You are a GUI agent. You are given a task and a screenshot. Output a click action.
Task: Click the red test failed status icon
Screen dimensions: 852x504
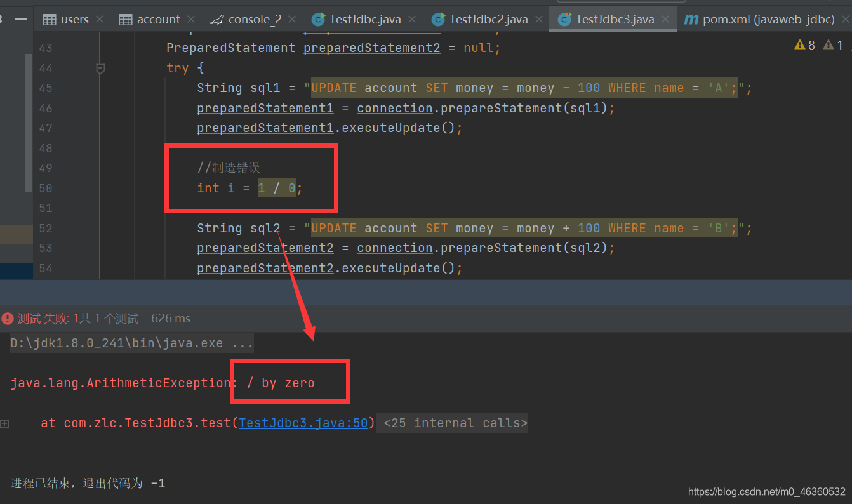coord(8,319)
